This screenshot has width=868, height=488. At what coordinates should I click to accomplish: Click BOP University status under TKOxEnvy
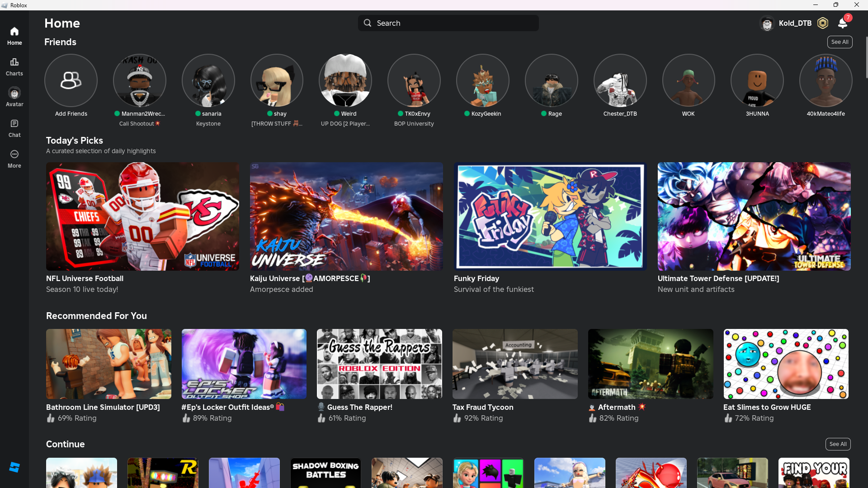tap(414, 124)
